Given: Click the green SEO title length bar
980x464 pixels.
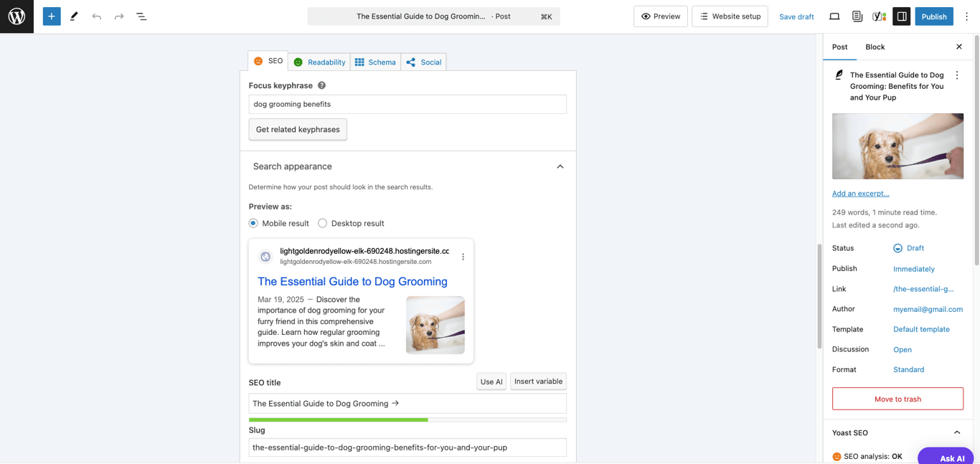Looking at the screenshot, I should pos(338,420).
